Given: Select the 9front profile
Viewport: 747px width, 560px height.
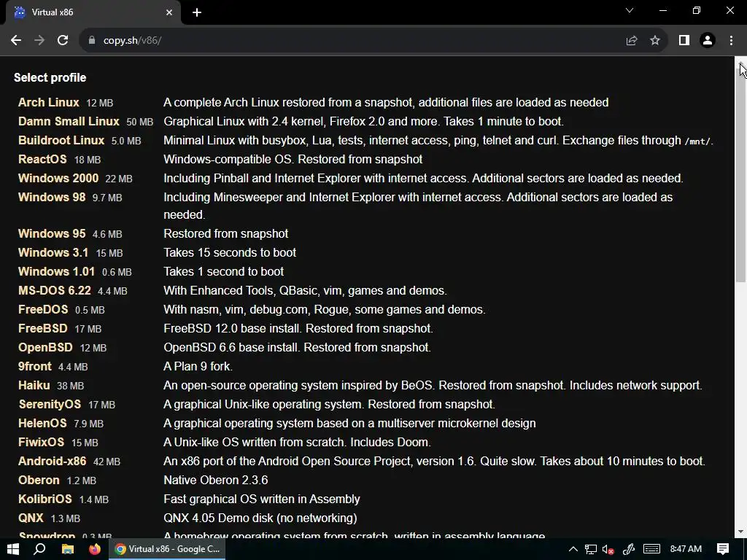Looking at the screenshot, I should tap(35, 366).
